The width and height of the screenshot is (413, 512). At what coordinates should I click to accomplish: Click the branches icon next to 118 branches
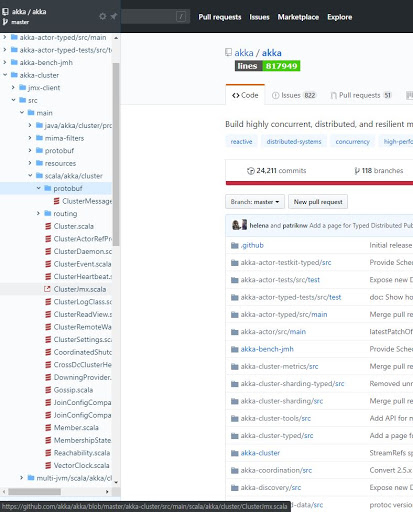(x=357, y=171)
